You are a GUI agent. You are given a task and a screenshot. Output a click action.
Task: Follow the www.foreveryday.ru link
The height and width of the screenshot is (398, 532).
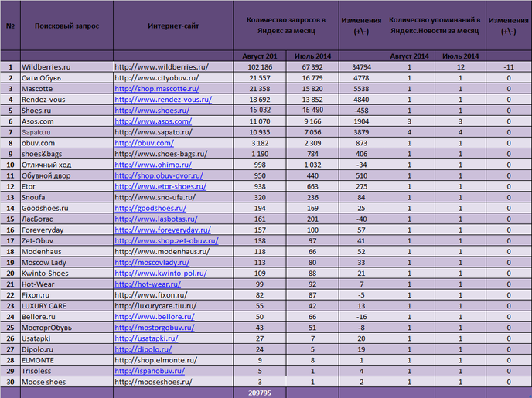[x=162, y=230]
